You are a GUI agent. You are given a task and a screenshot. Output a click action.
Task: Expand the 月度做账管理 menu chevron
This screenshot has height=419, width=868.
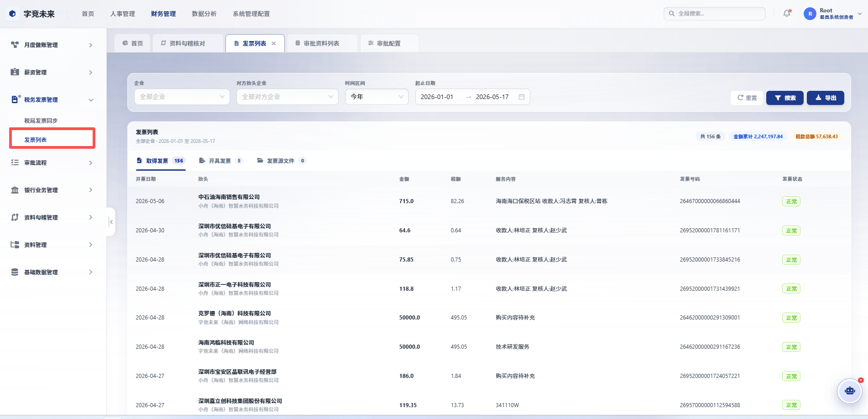(91, 45)
